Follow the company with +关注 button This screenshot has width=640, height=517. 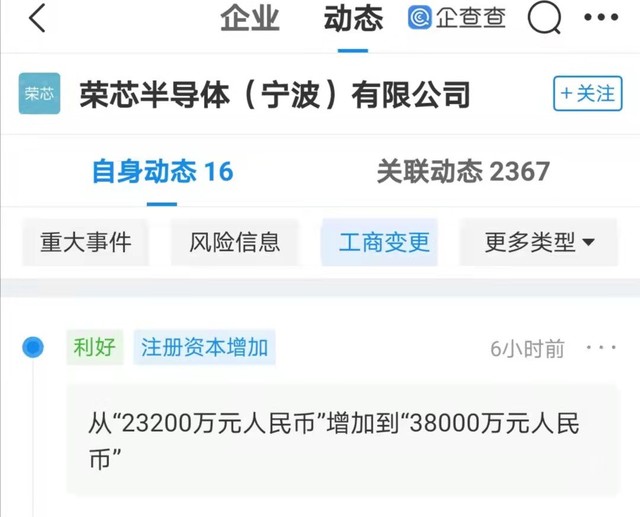point(588,93)
